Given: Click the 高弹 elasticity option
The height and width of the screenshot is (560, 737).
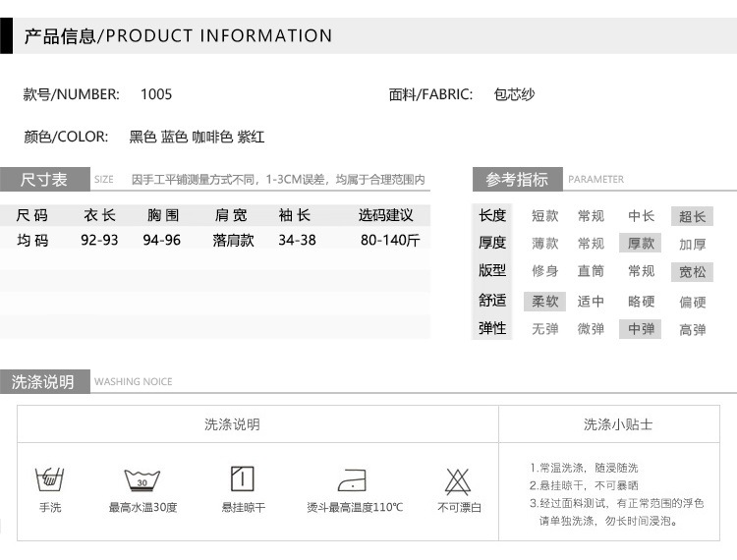Looking at the screenshot, I should [x=693, y=330].
